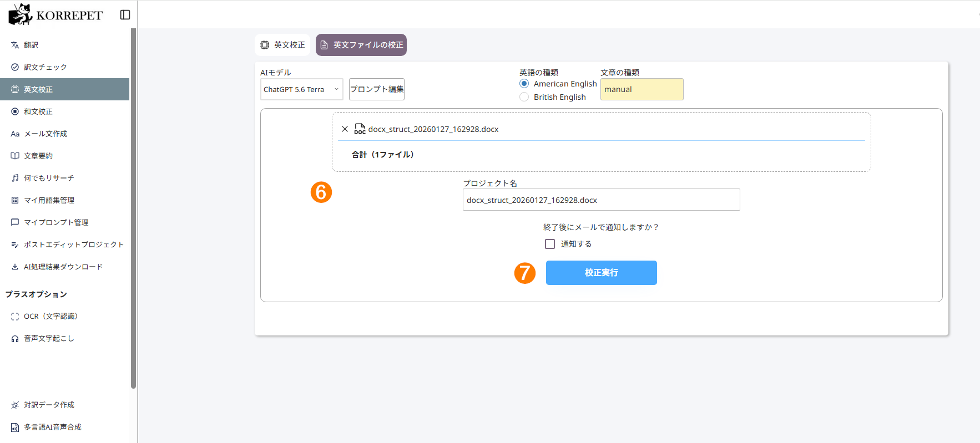Viewport: 980px width, 443px height.
Task: Click the 音声文字起こし headphone icon
Action: coord(15,339)
